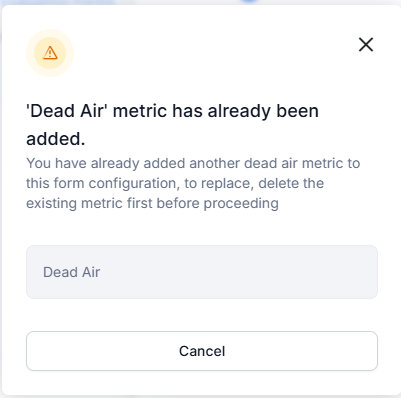Click the word 'added.' in the heading
Viewport: 401px width, 398px height.
point(56,139)
